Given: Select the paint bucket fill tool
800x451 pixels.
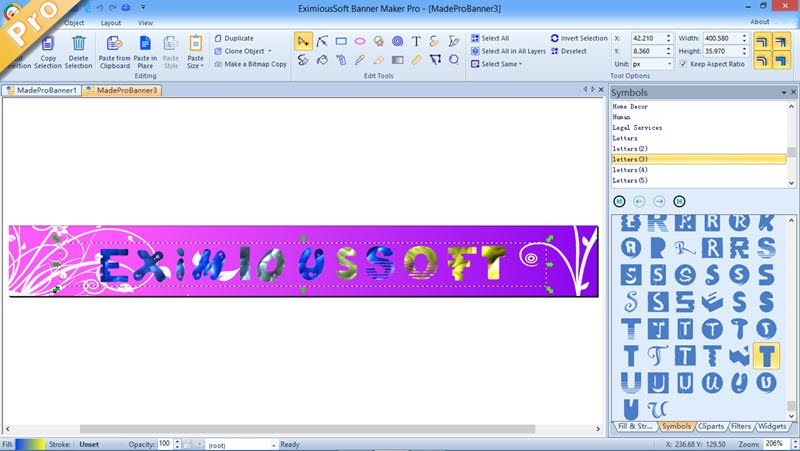Looking at the screenshot, I should (x=322, y=60).
